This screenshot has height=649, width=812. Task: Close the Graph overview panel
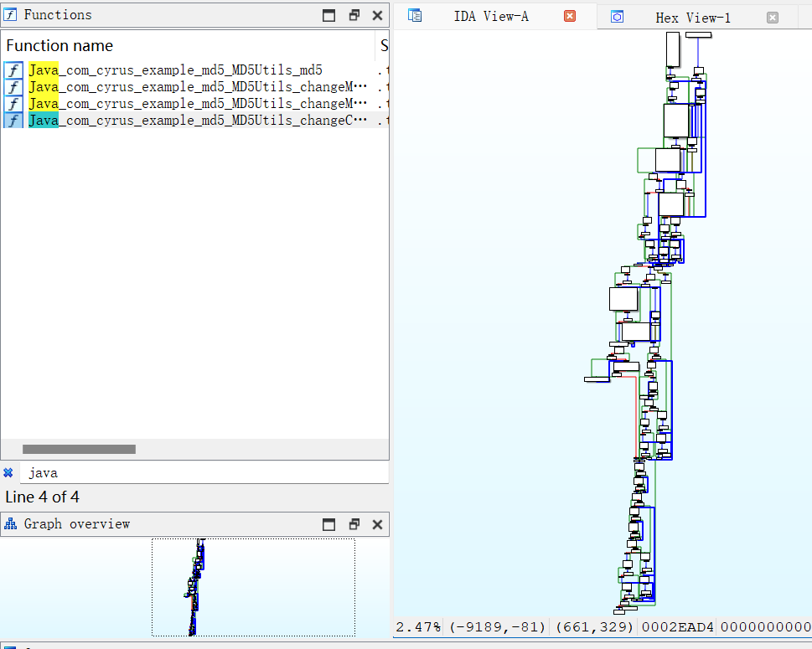click(378, 525)
